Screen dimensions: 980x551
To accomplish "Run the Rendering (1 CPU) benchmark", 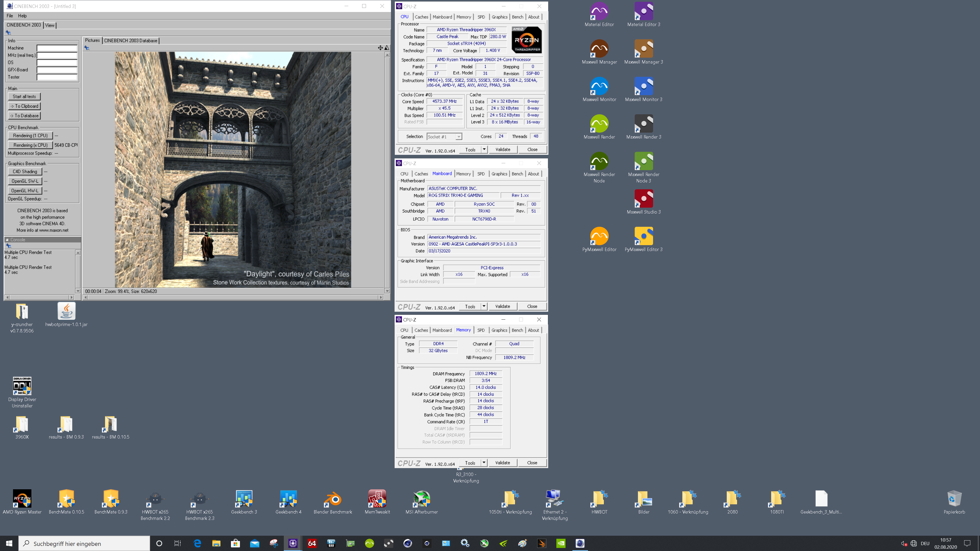I will click(30, 135).
